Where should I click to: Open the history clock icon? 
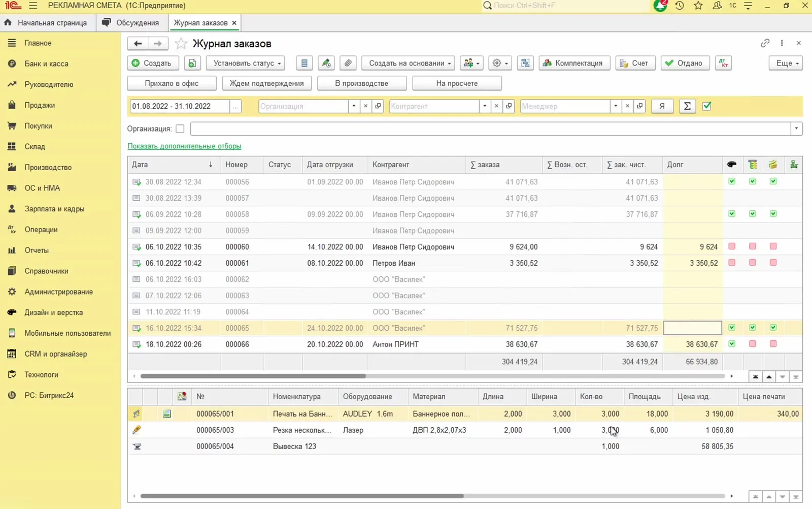[x=680, y=6]
